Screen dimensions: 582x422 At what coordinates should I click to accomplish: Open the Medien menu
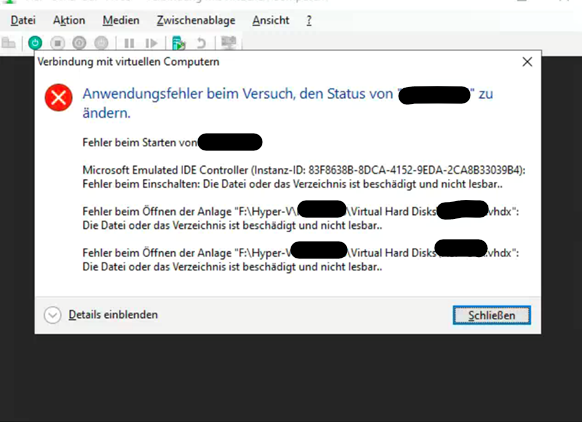[x=121, y=20]
